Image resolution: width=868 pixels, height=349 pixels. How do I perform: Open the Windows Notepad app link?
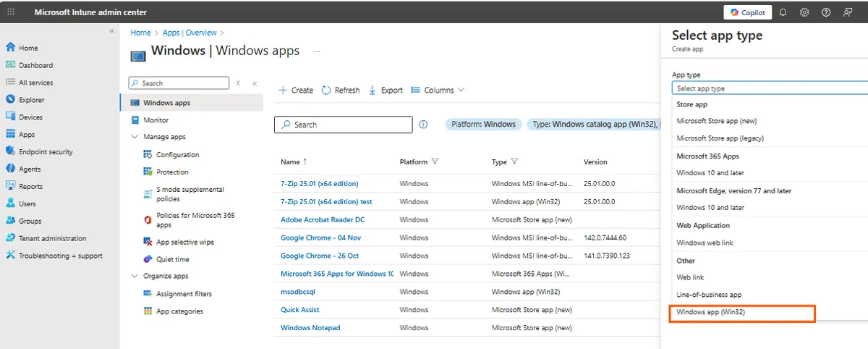(x=310, y=328)
